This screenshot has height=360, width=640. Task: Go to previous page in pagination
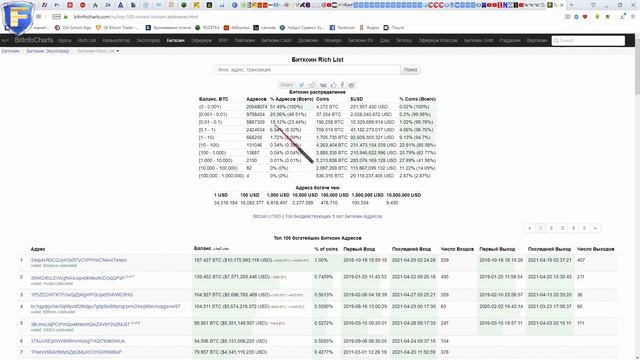(x=529, y=228)
